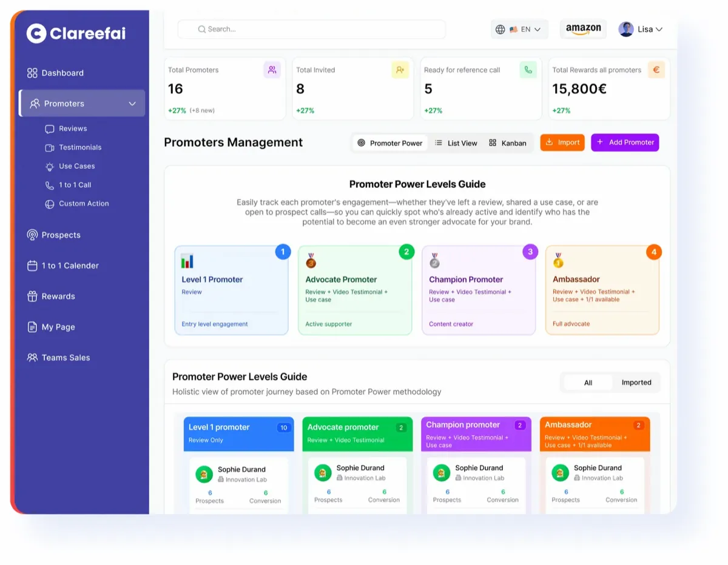Select the All filter toggle
The height and width of the screenshot is (565, 728).
click(x=588, y=383)
